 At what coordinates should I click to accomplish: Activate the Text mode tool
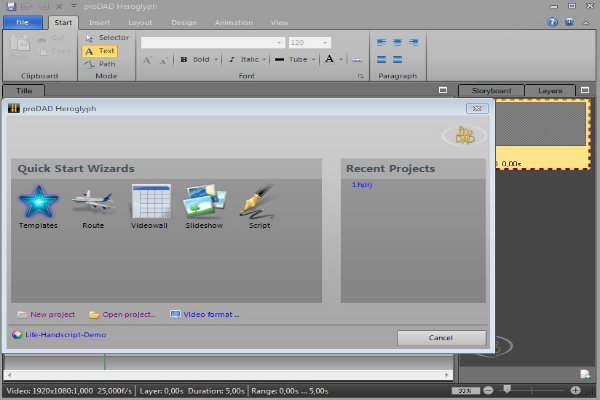coord(100,51)
